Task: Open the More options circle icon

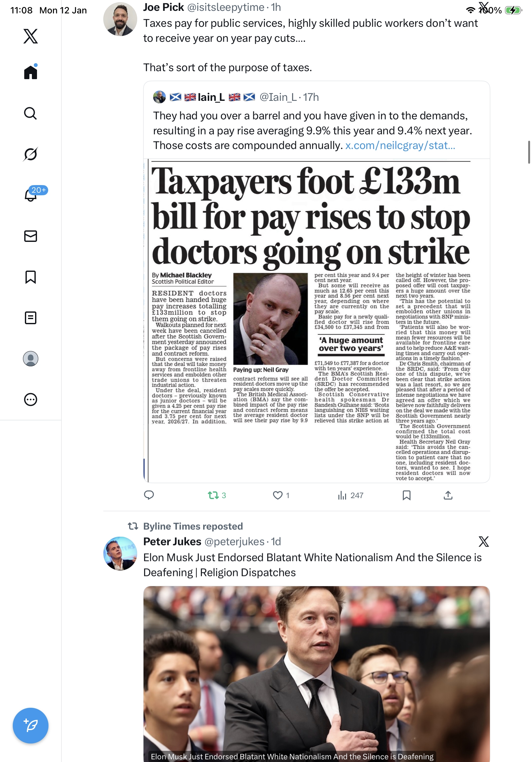Action: (x=31, y=400)
